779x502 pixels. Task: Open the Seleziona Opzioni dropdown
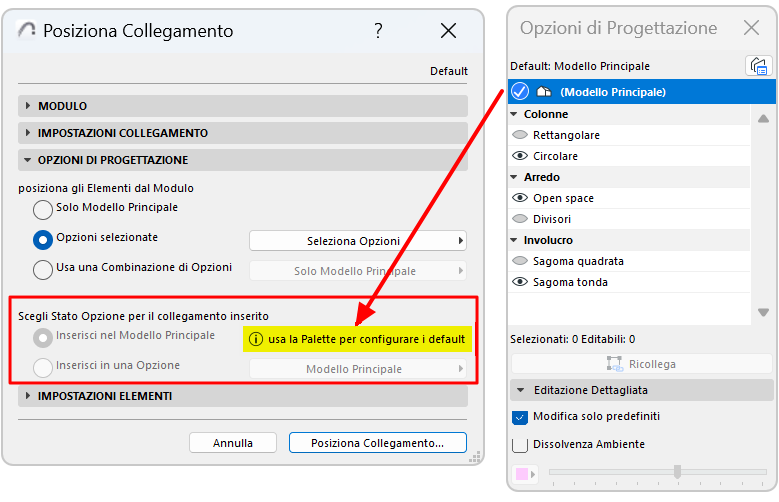(x=357, y=241)
